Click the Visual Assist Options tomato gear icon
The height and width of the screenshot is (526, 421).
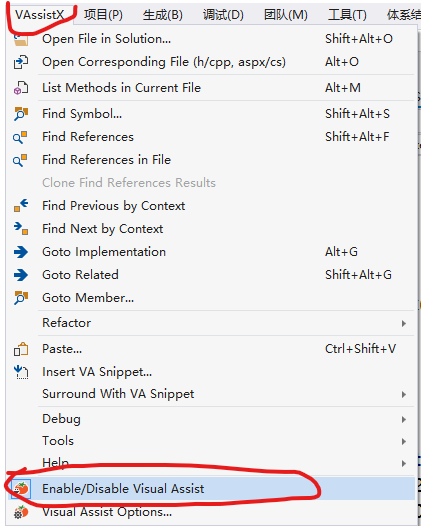(21, 512)
